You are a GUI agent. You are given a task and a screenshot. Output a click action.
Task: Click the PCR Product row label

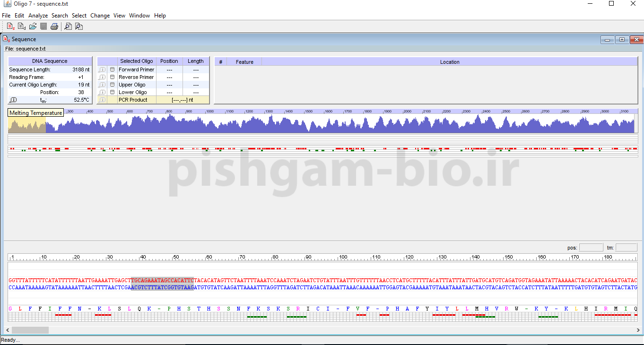133,100
